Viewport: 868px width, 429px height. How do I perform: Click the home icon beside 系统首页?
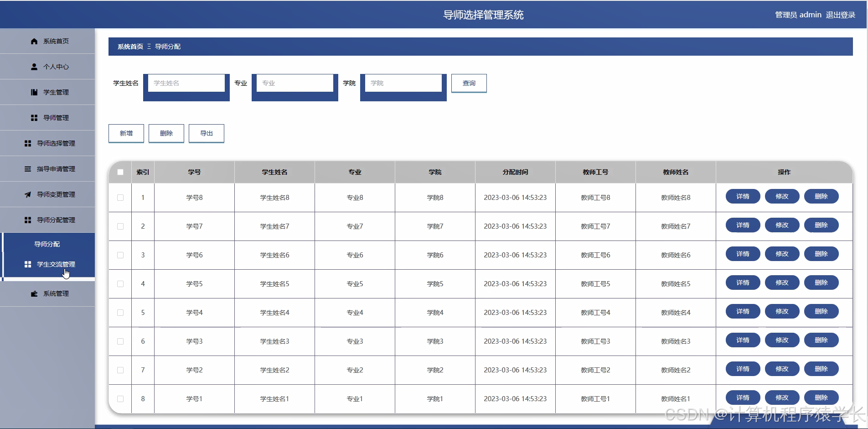tap(34, 41)
